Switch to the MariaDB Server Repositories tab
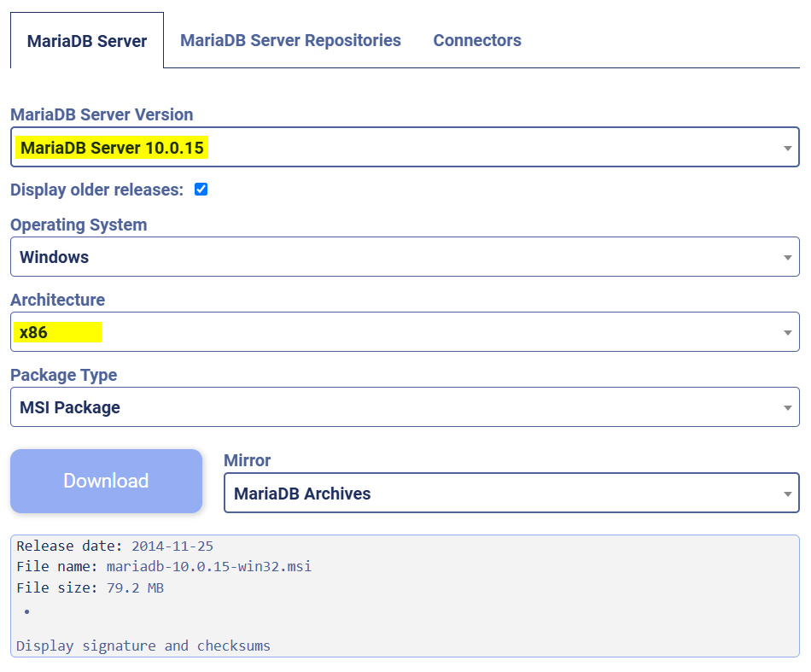Viewport: 811px width, 672px height. (x=290, y=40)
